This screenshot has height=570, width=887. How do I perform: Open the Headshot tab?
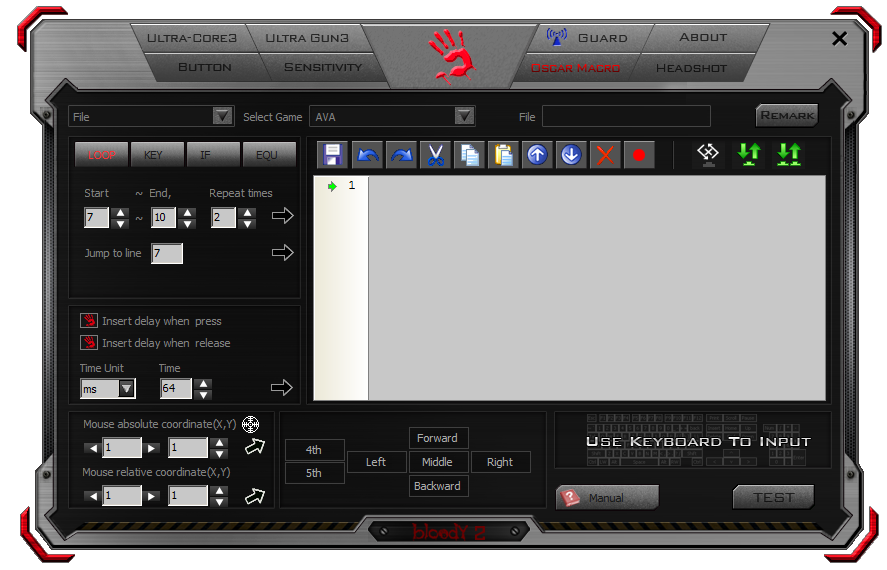691,68
